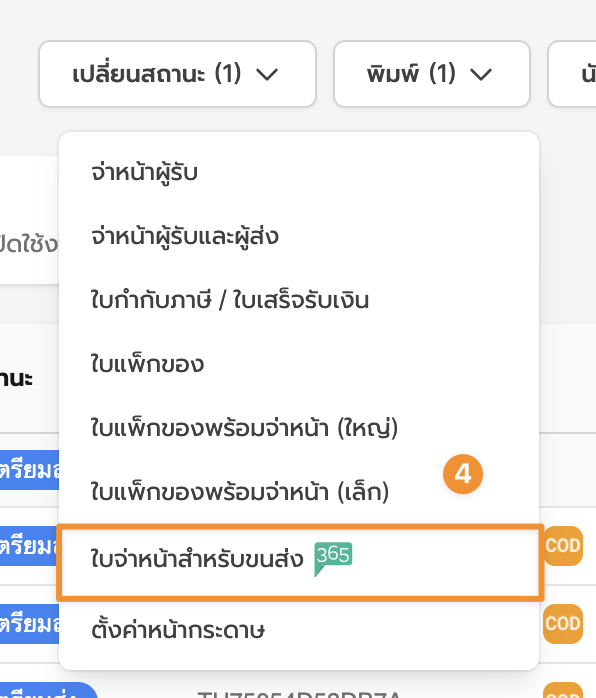The image size is (596, 698).
Task: Choose ใบแพ็กของพร้อมจ่าหน้า (เล็ก)
Action: click(239, 492)
